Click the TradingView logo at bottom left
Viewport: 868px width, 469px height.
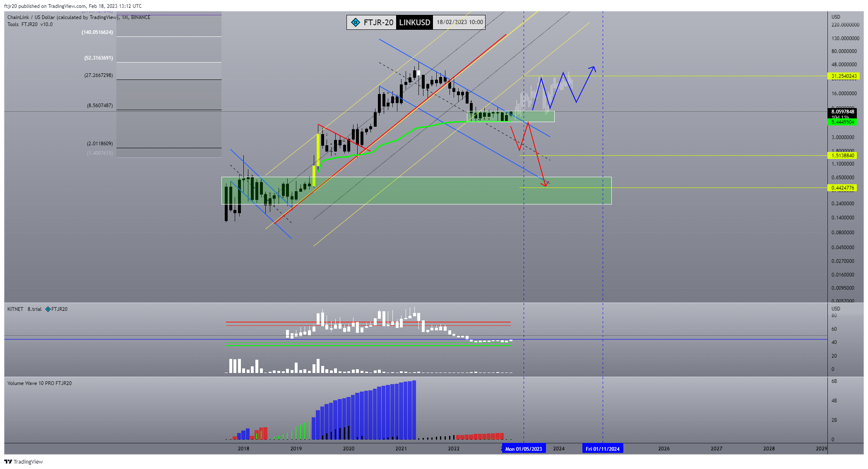click(24, 462)
